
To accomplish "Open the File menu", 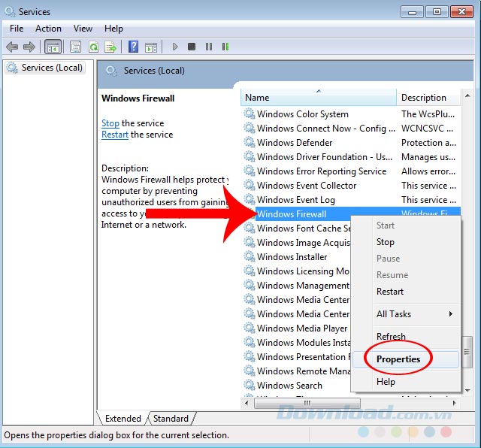I will point(17,29).
